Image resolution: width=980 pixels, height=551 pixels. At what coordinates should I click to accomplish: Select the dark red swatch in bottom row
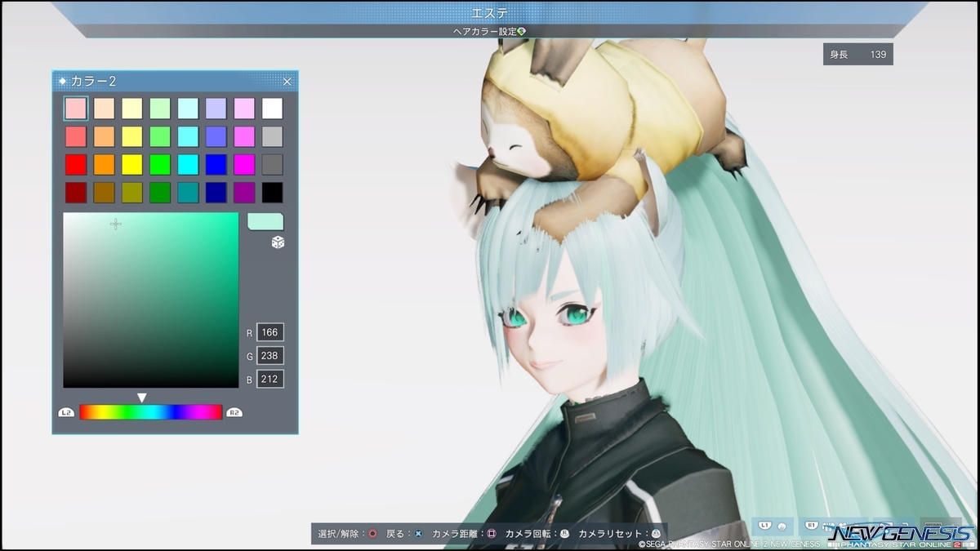click(x=76, y=193)
